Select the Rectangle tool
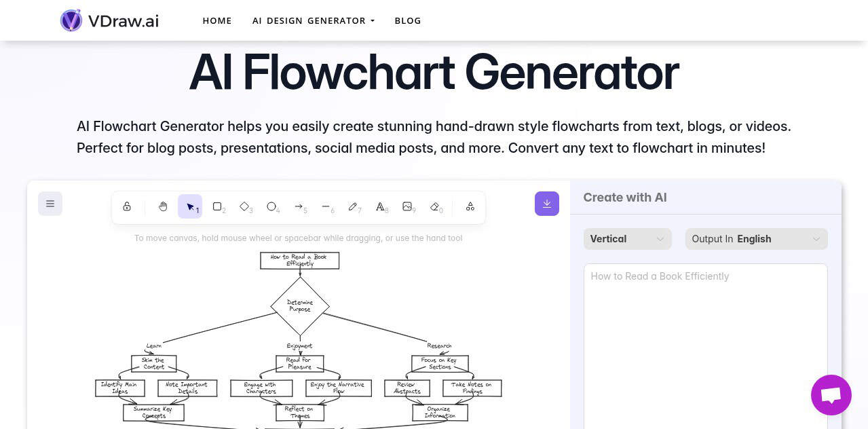 point(217,206)
